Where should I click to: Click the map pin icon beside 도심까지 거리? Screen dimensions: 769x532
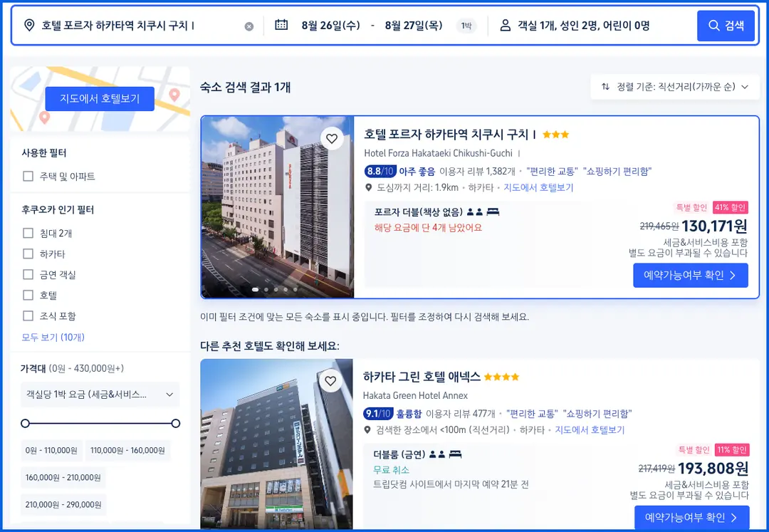(369, 187)
